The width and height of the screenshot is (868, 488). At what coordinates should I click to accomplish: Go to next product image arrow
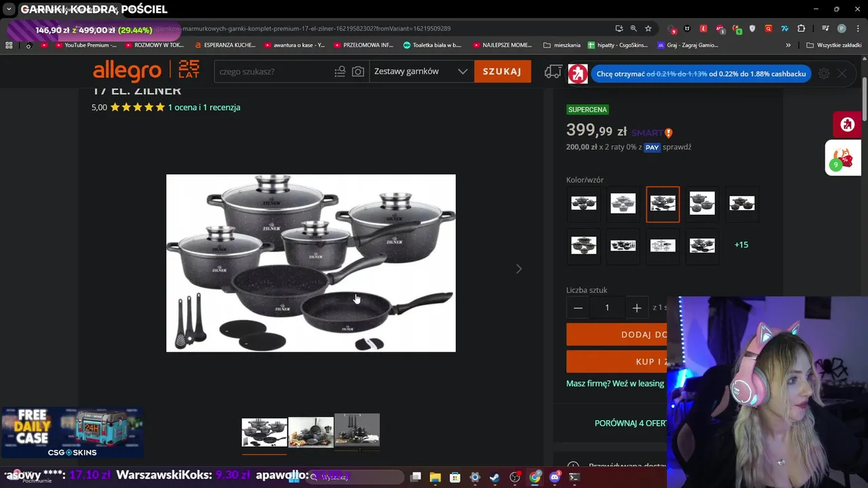(519, 269)
